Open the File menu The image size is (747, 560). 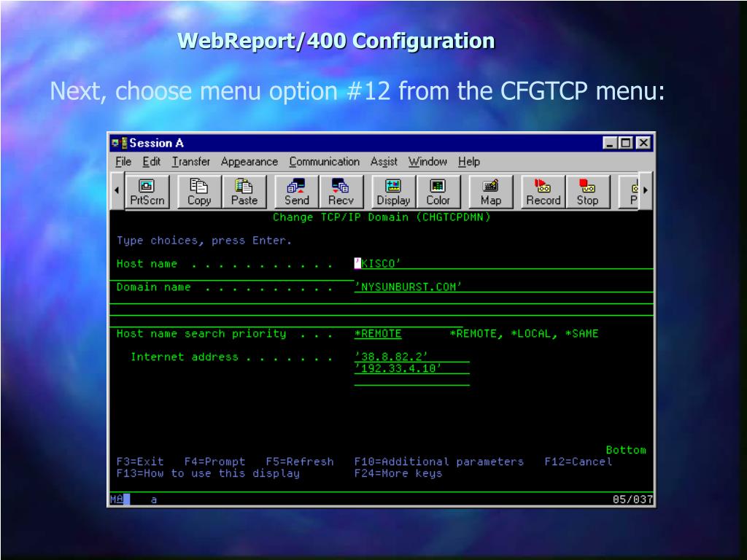[123, 162]
